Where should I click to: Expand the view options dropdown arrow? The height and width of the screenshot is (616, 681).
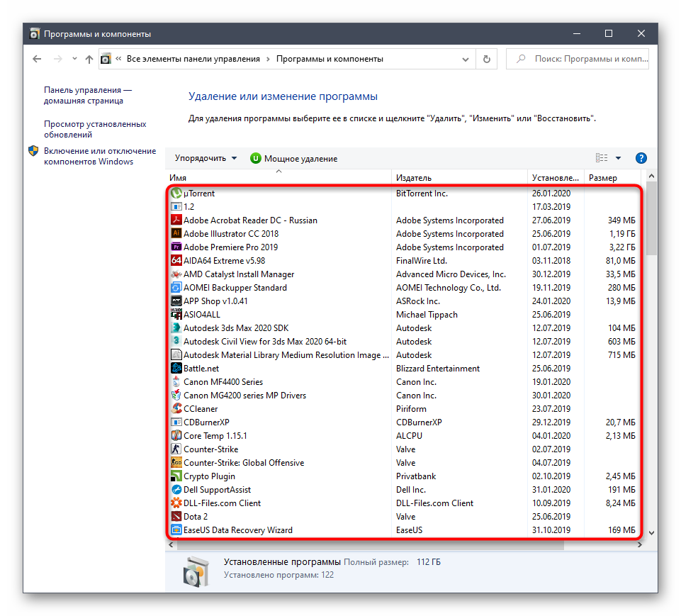click(618, 158)
